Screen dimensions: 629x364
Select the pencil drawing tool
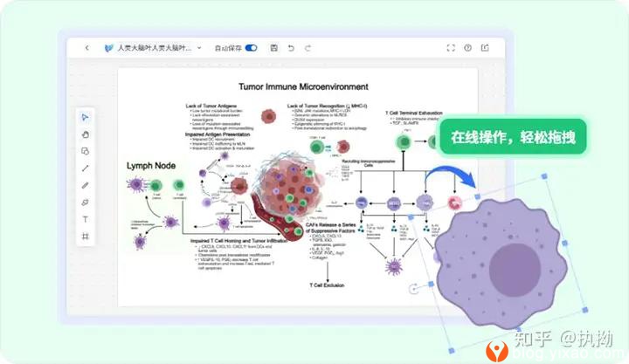point(85,185)
